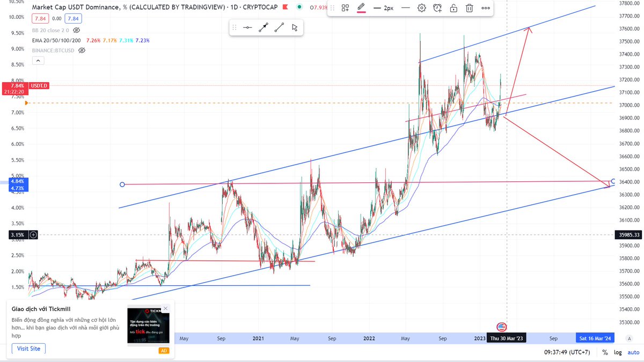Show the hidden BINANCE:BTCUSD series
Viewport: 644px width, 362px height.
pos(82,50)
